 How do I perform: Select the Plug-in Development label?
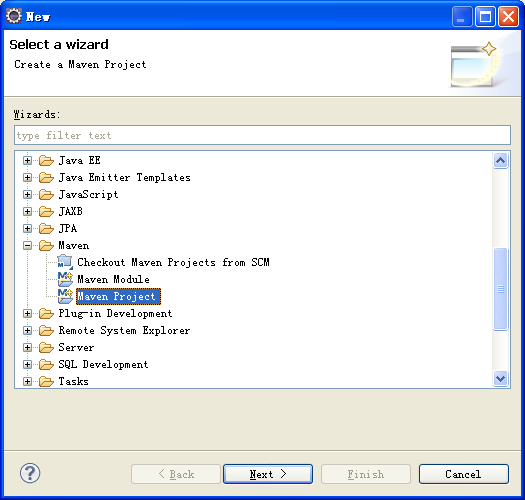[x=115, y=313]
